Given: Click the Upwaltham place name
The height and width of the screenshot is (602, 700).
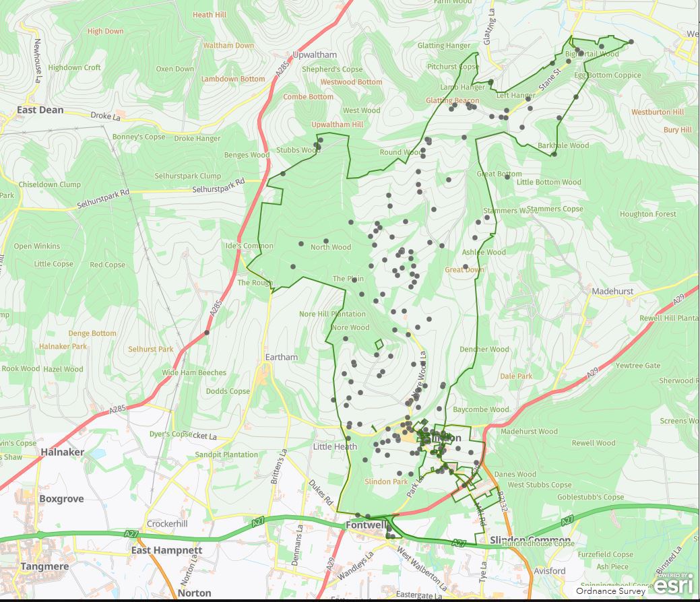Looking at the screenshot, I should (x=313, y=55).
